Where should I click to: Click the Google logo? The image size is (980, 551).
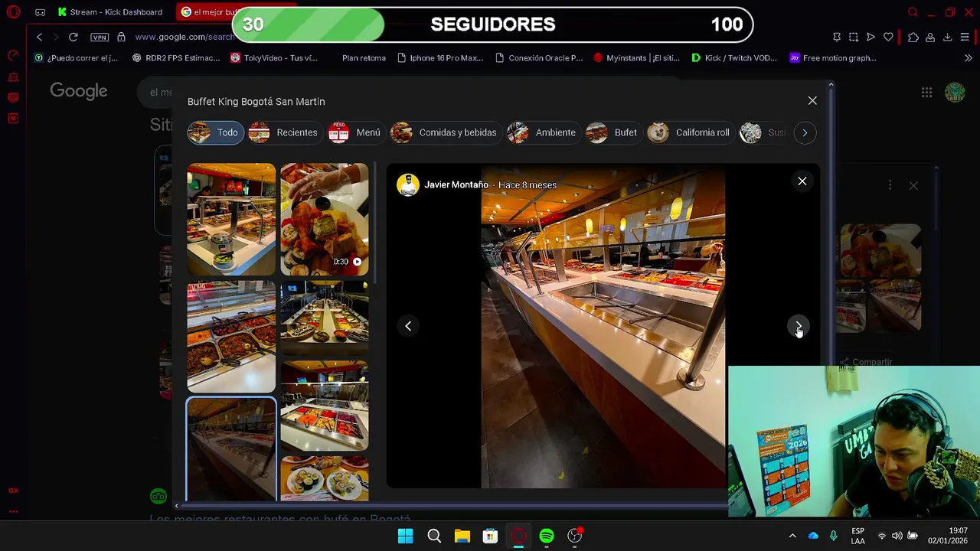point(79,91)
